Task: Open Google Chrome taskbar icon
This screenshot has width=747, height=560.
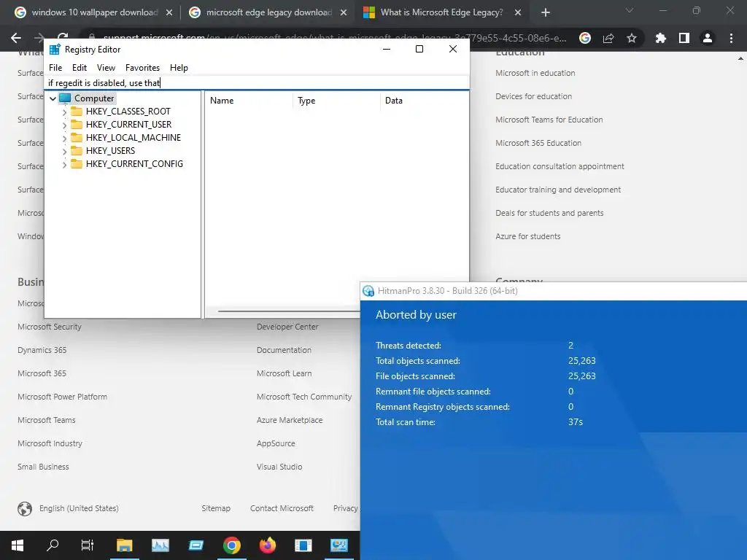Action: point(231,545)
